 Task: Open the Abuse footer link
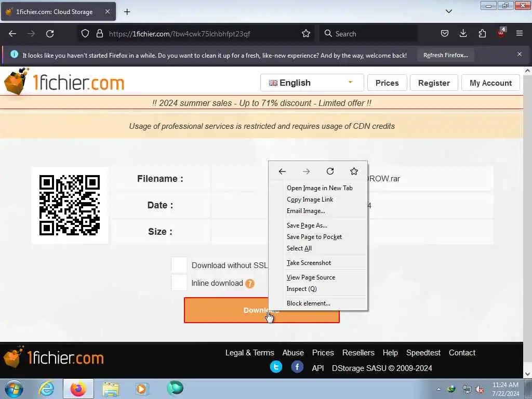[293, 353]
